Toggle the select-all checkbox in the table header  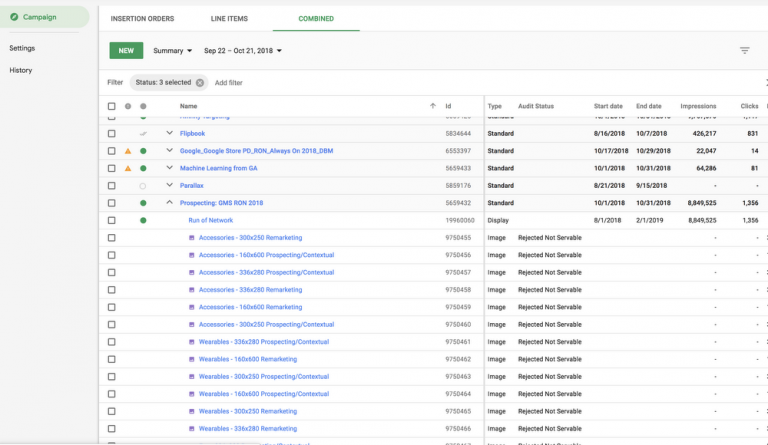click(111, 106)
